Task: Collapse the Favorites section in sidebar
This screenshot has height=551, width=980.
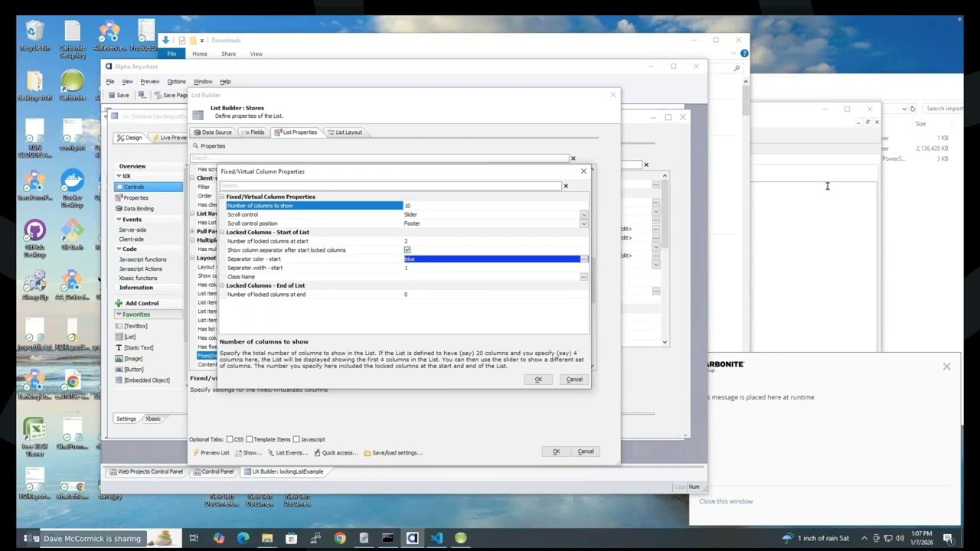Action: coord(119,315)
